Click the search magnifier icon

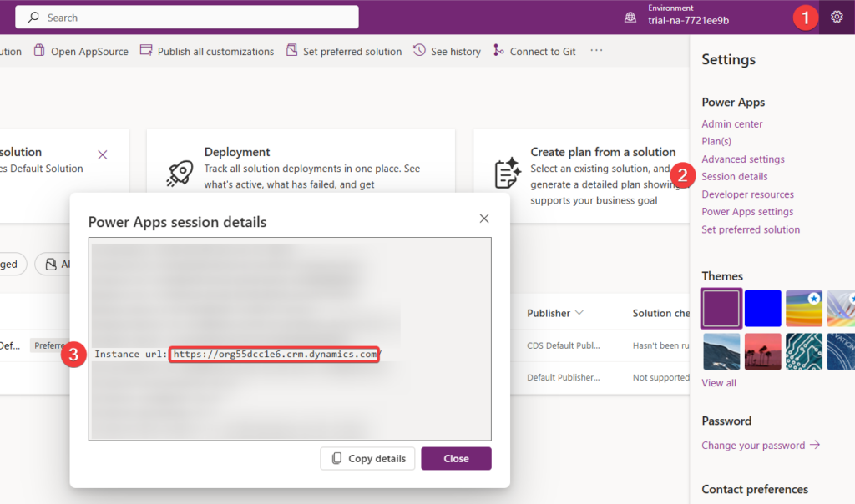(x=33, y=18)
